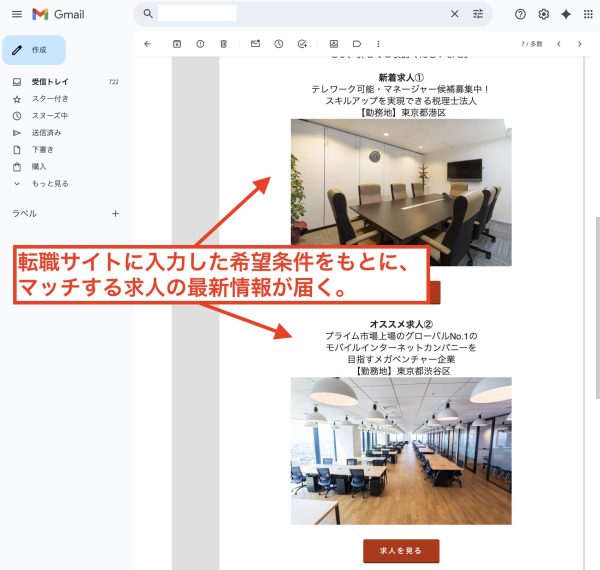The height and width of the screenshot is (570, 600).
Task: Click the オススメ求人② heading
Action: coord(401,324)
